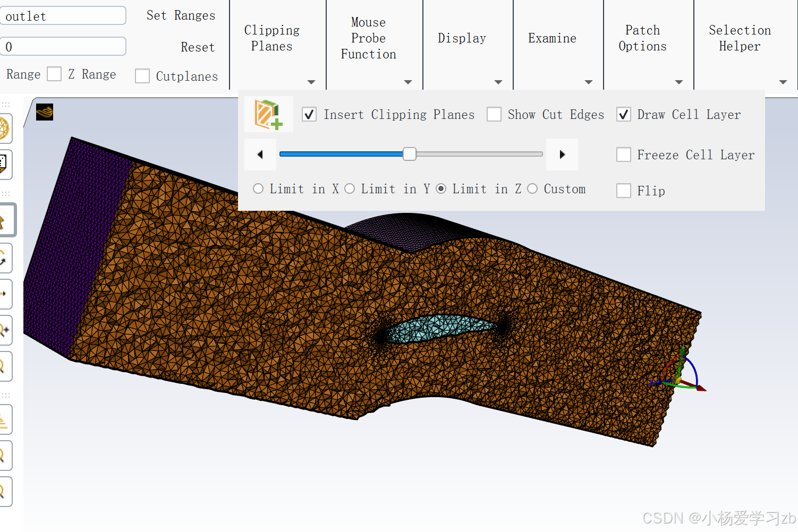The width and height of the screenshot is (798, 532).
Task: Click the black mesh icon in viewport corner
Action: point(45,111)
